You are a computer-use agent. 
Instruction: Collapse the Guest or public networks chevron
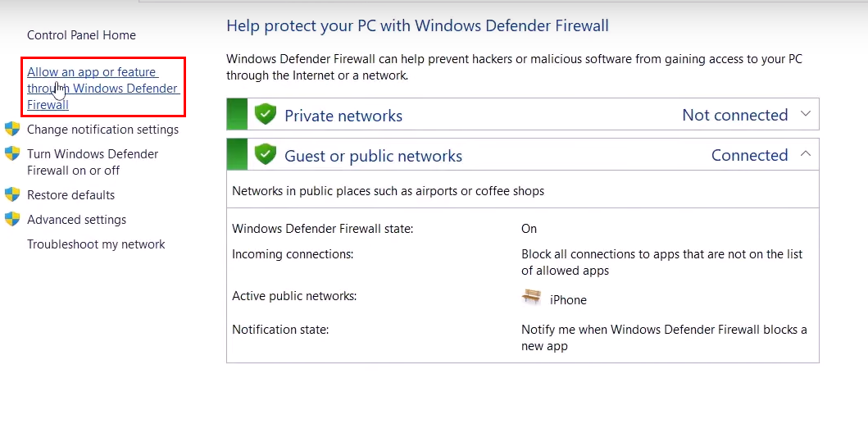[805, 154]
